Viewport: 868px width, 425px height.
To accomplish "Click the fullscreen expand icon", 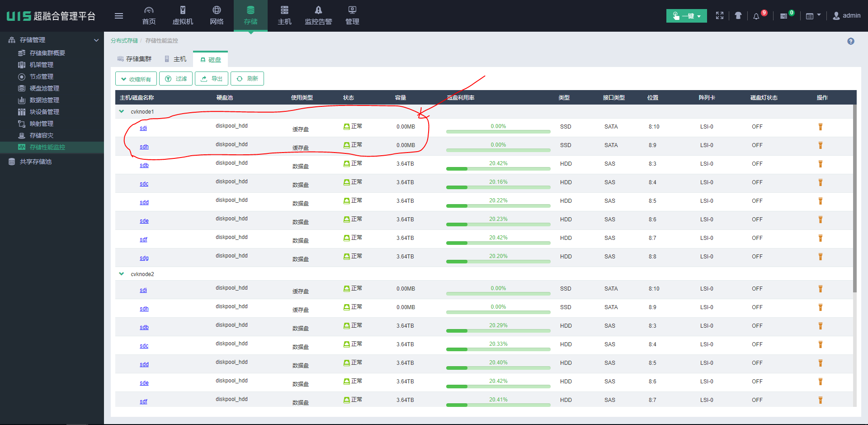I will pyautogui.click(x=720, y=16).
